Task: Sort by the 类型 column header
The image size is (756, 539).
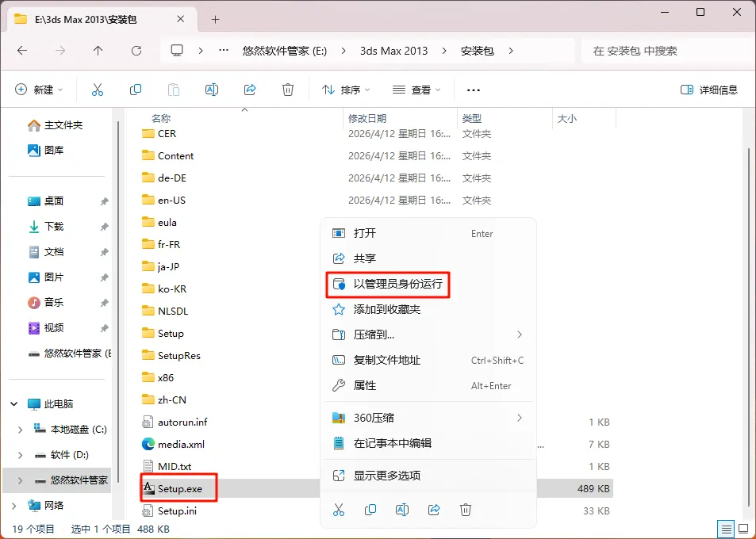Action: tap(471, 118)
